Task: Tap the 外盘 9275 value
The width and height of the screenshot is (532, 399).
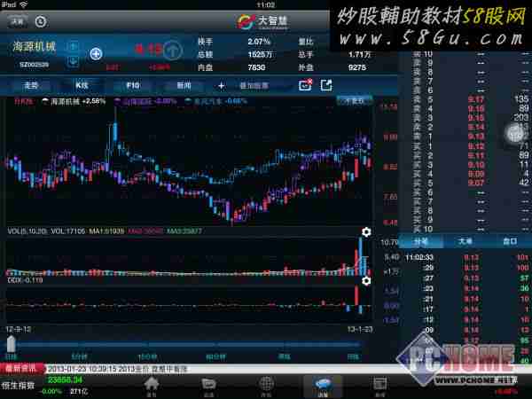Action: [357, 67]
